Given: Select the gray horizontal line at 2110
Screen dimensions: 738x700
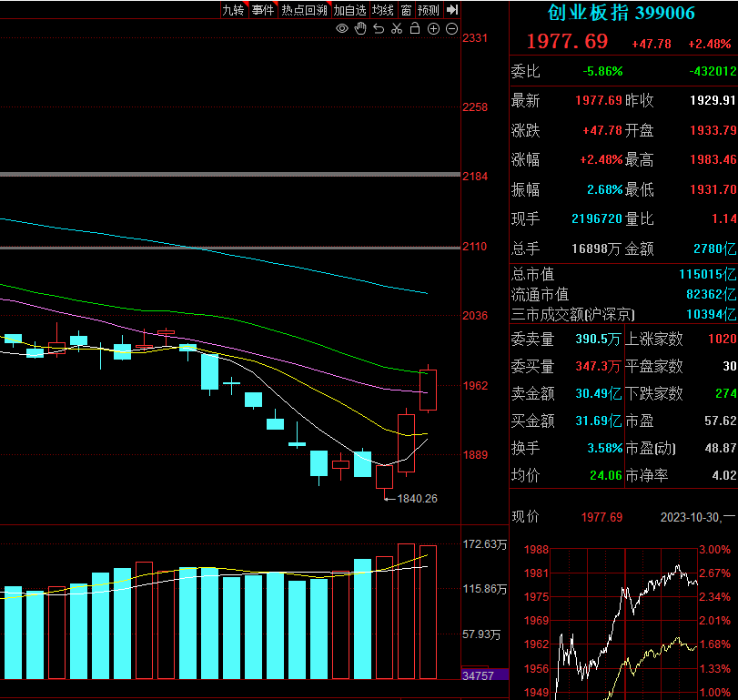Looking at the screenshot, I should pos(230,248).
